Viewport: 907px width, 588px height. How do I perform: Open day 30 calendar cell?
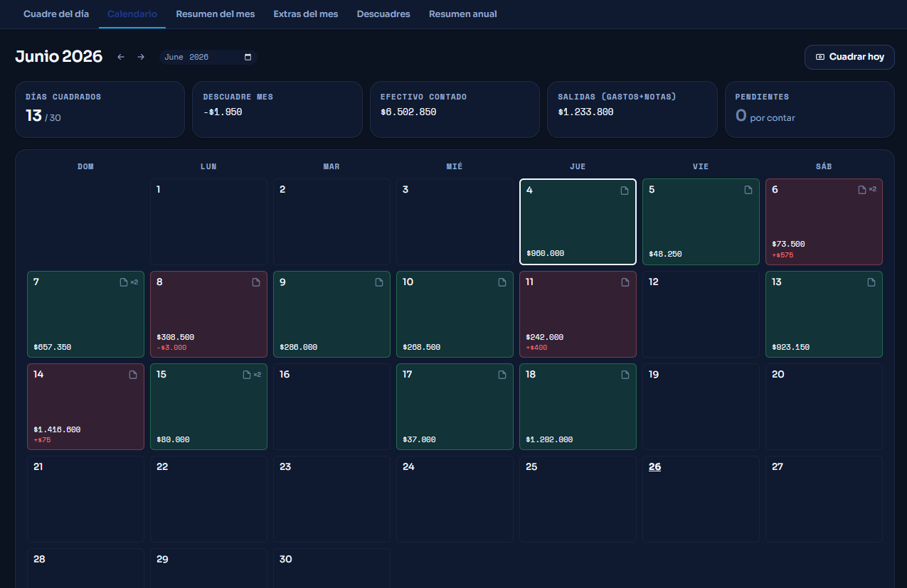[x=331, y=568]
